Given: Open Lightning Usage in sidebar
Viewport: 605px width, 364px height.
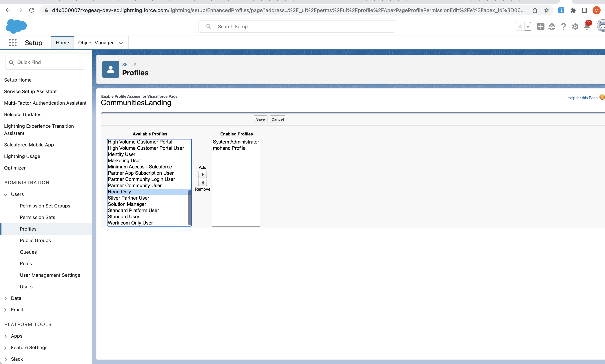Looking at the screenshot, I should pos(22,156).
